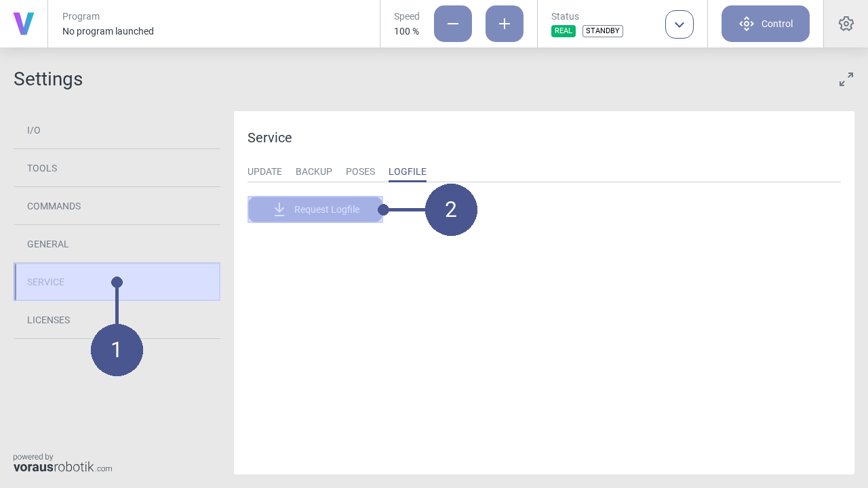Open the Control panel button

(x=766, y=24)
